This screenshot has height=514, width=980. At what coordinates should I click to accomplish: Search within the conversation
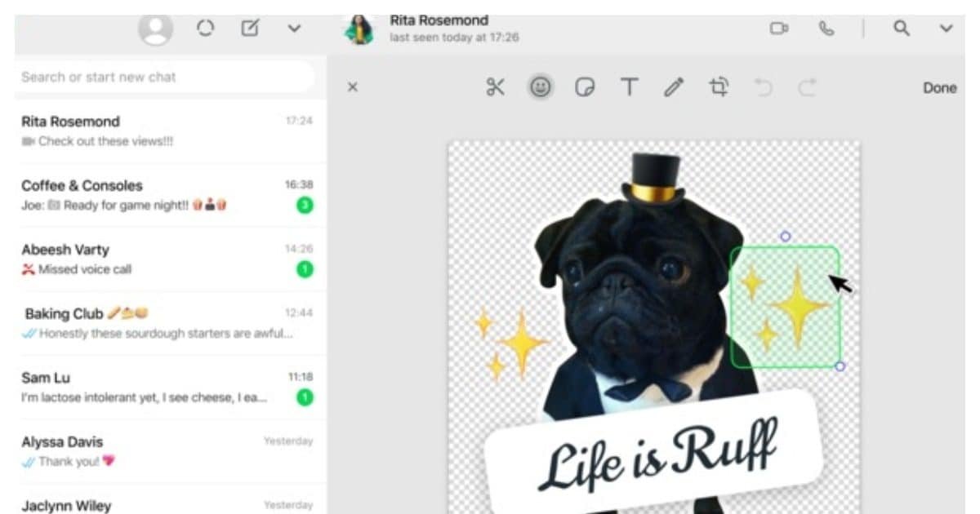click(x=901, y=28)
